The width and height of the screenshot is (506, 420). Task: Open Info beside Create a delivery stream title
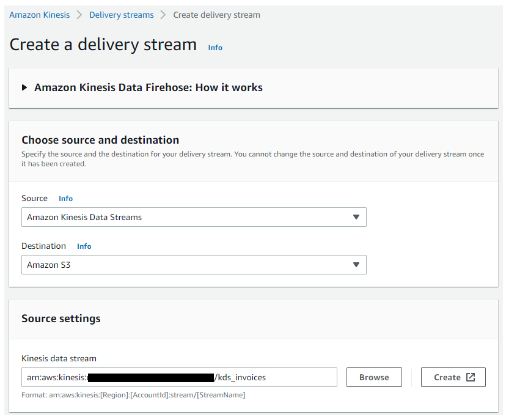215,48
